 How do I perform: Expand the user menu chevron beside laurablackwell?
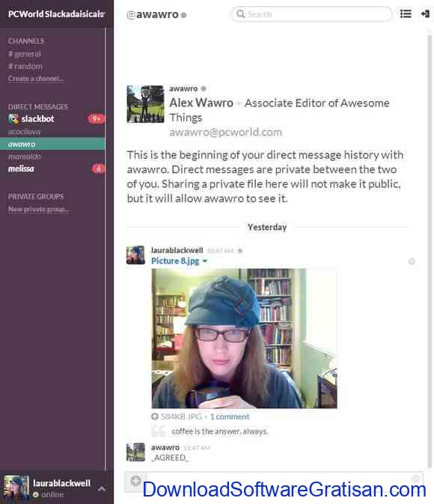pyautogui.click(x=102, y=489)
